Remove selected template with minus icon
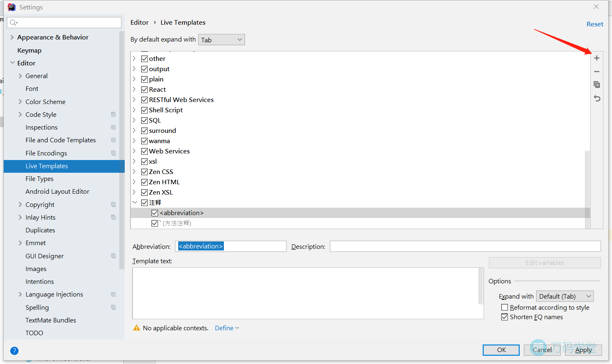Image resolution: width=612 pixels, height=364 pixels. tap(596, 72)
